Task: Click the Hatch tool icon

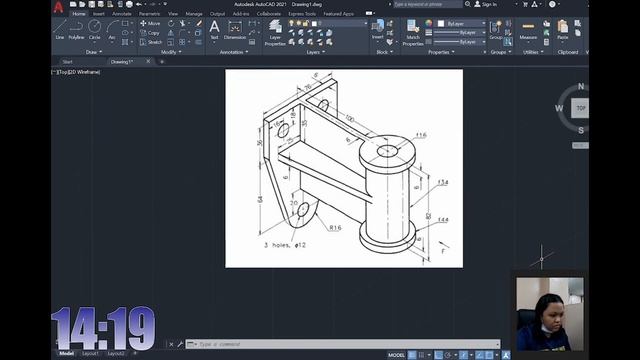Action: click(x=125, y=42)
